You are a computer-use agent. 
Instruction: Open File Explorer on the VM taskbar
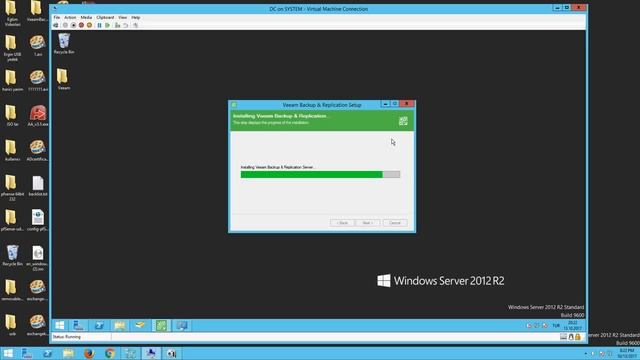(120, 325)
